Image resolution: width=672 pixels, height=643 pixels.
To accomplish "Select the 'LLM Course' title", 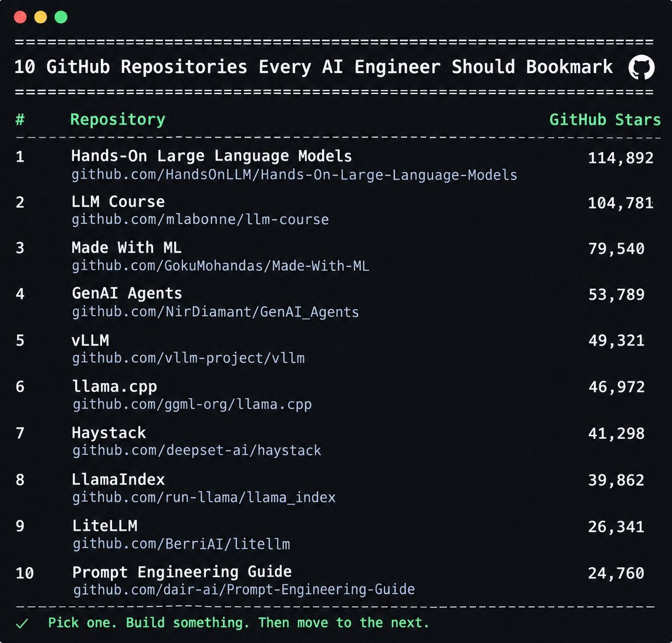I will (x=118, y=201).
